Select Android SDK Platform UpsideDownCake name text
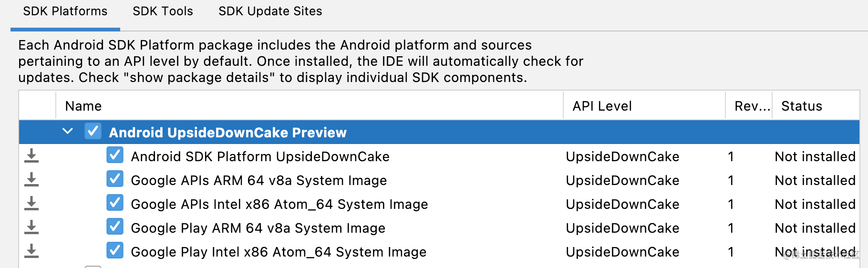 pyautogui.click(x=260, y=156)
